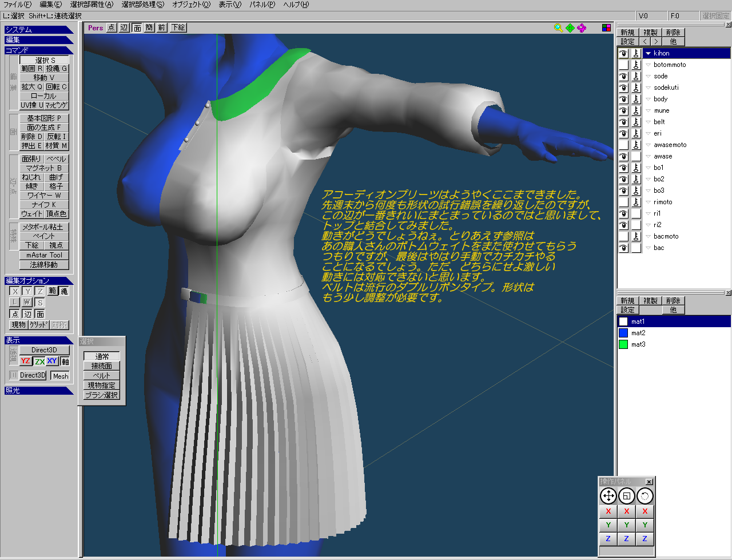The width and height of the screenshot is (732, 560).
Task: Click the move handle in operation panel
Action: pos(608,496)
